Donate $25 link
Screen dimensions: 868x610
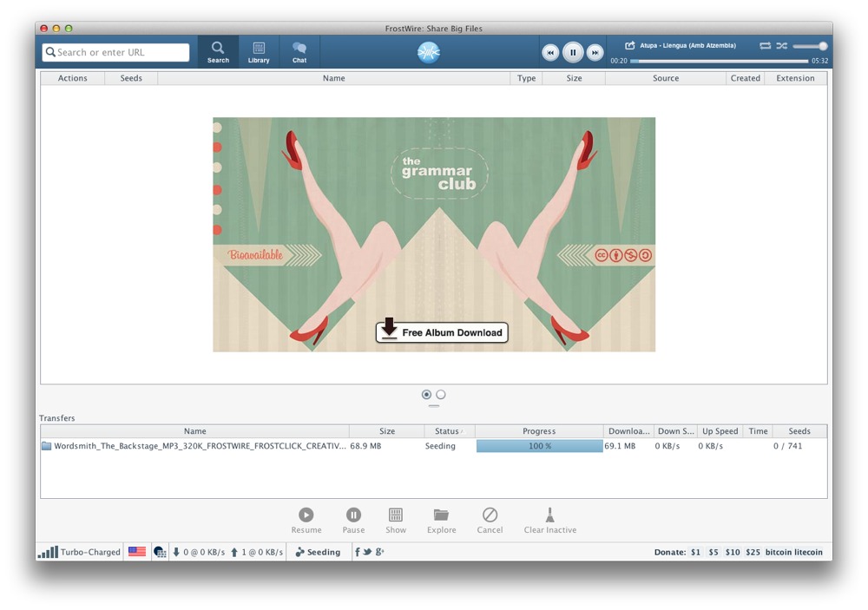pos(753,552)
